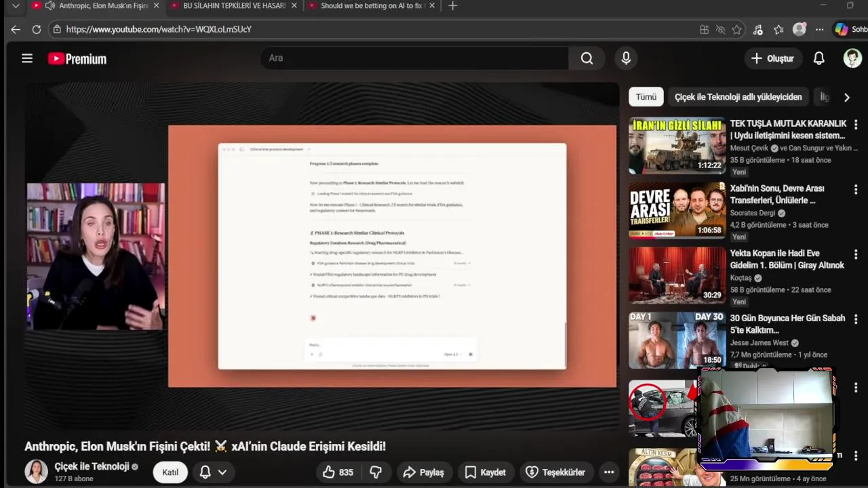The image size is (868, 488).
Task: Open Çiçek ile Teknoloji channel name link
Action: click(x=91, y=466)
